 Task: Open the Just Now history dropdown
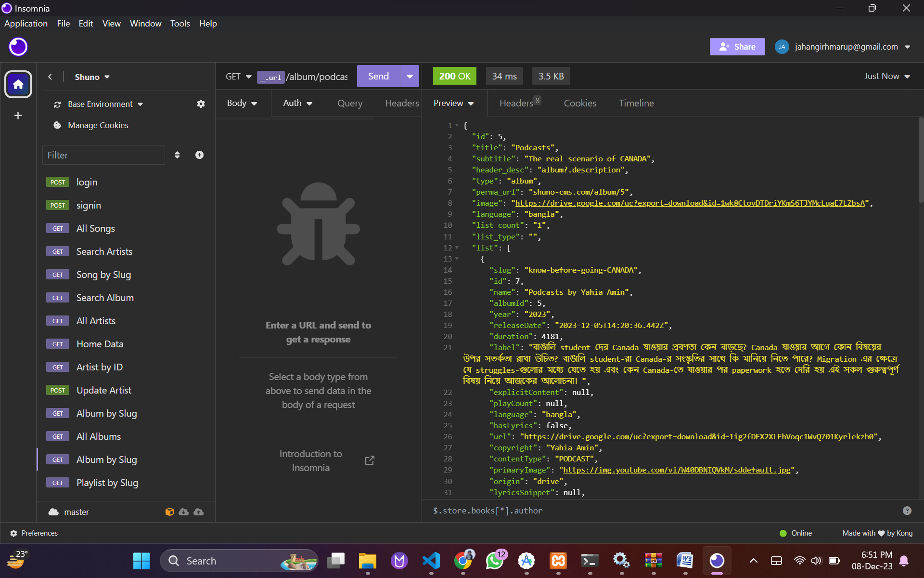(x=887, y=76)
